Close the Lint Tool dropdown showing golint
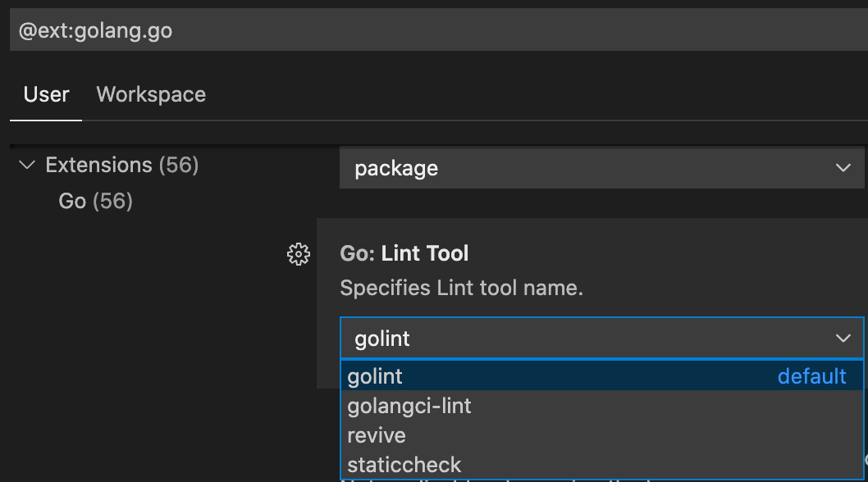The height and width of the screenshot is (482, 868). [601, 338]
